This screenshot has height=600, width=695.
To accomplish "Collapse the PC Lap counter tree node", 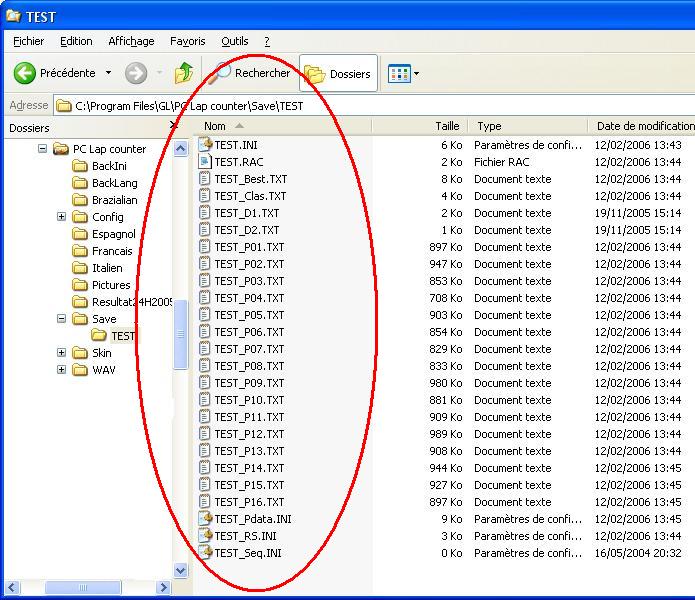I will click(x=42, y=148).
